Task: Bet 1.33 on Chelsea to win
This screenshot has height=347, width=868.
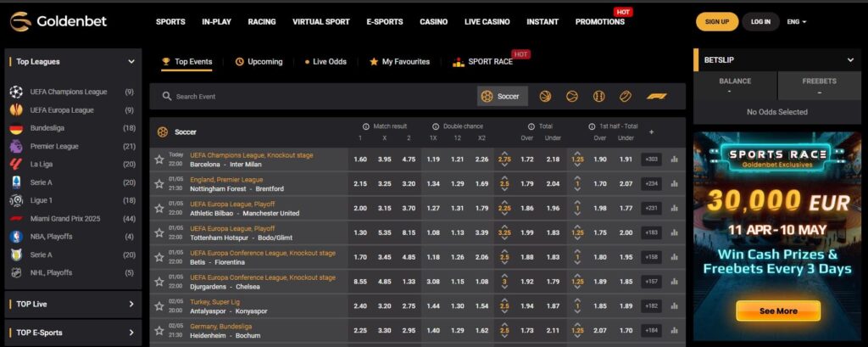Action: click(409, 282)
